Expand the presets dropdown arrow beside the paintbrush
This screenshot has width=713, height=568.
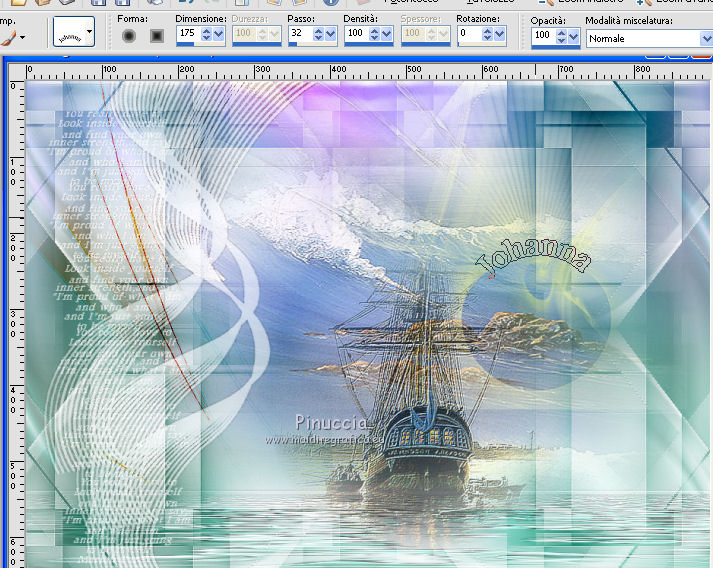22,37
